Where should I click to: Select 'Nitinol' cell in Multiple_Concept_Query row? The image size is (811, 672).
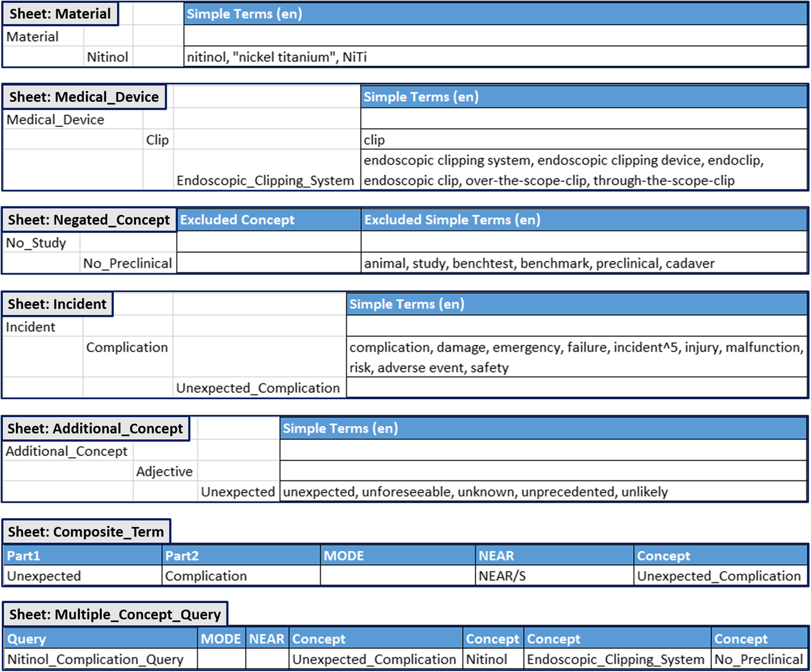coord(493,659)
